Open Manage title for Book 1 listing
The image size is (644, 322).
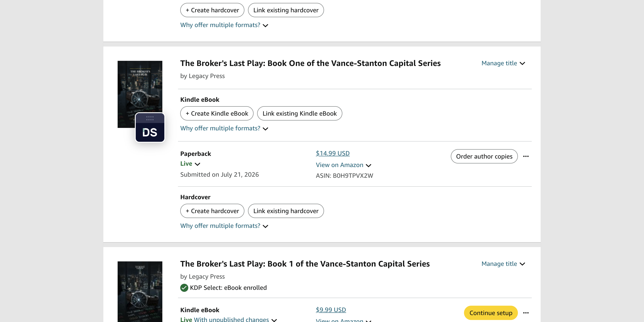point(503,264)
